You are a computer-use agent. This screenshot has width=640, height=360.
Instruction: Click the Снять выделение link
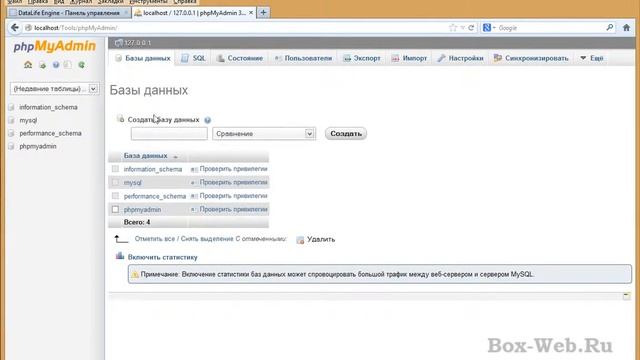[x=207, y=239]
